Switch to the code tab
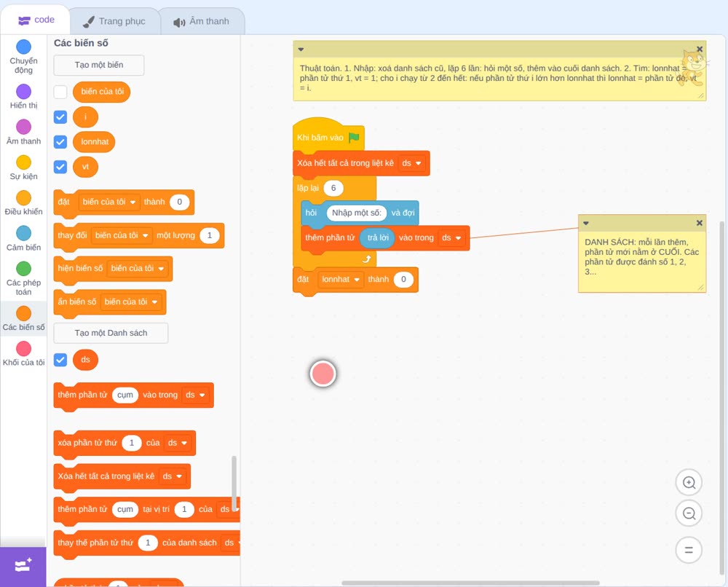This screenshot has width=728, height=587. coord(36,20)
